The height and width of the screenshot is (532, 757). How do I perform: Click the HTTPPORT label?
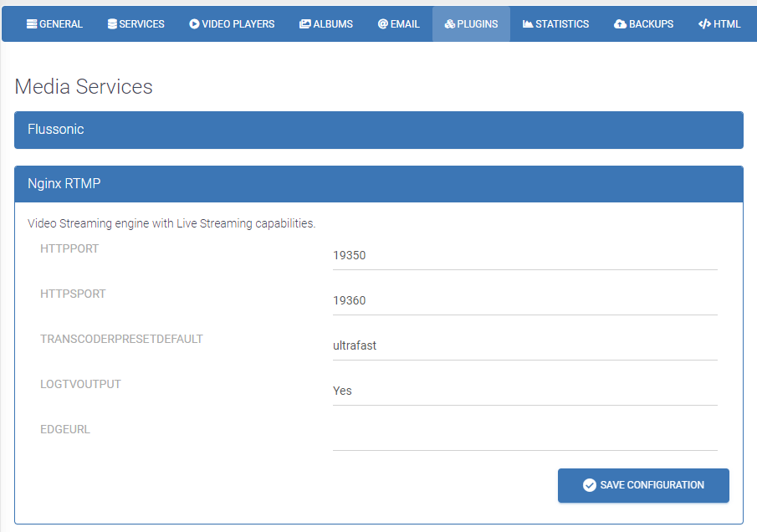click(69, 248)
